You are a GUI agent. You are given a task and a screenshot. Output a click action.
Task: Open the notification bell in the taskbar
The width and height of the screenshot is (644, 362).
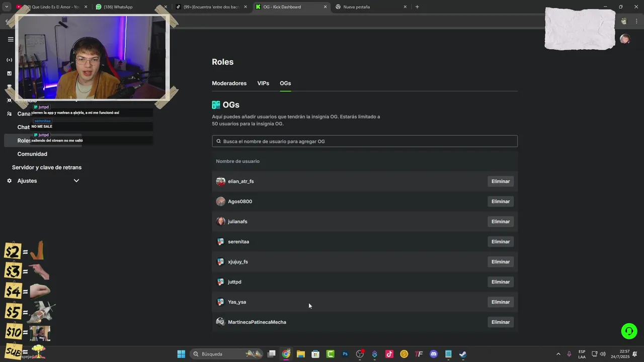click(635, 354)
